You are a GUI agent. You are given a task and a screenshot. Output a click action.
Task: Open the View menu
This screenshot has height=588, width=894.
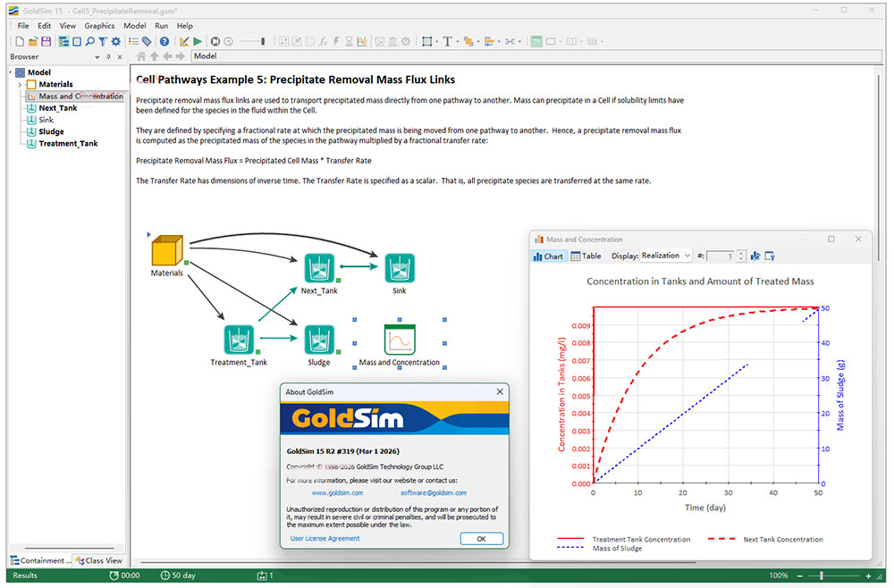[x=67, y=26]
